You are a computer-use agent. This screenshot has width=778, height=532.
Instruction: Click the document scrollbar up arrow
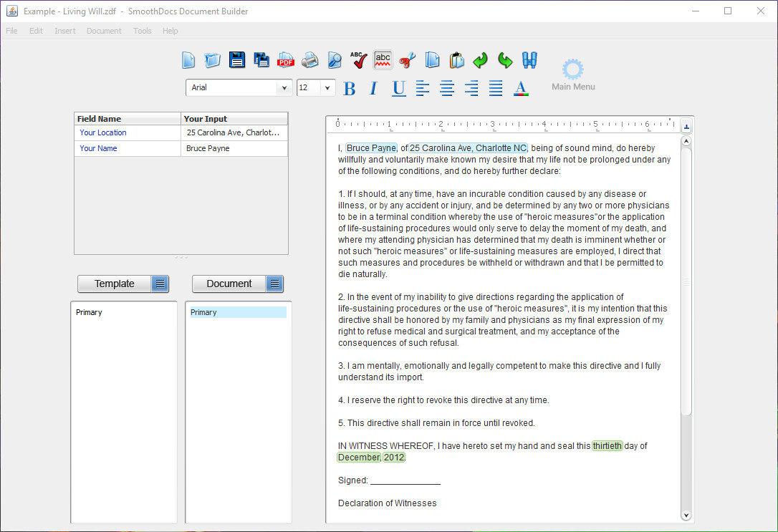(x=686, y=141)
